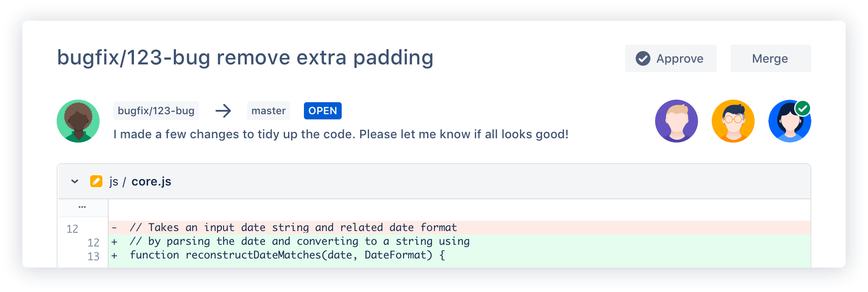
Task: Open the pull request author's green avatar
Action: click(78, 121)
